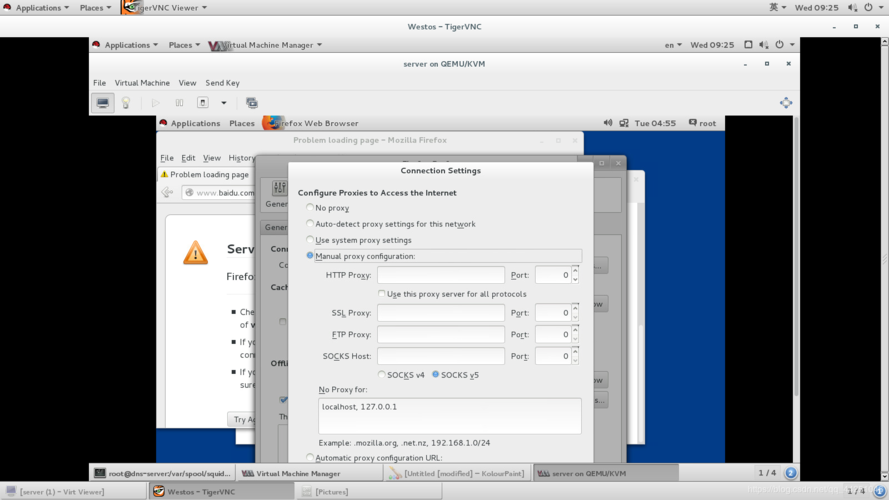Open the Virtual Machine menu
This screenshot has height=500, width=889.
pos(142,83)
